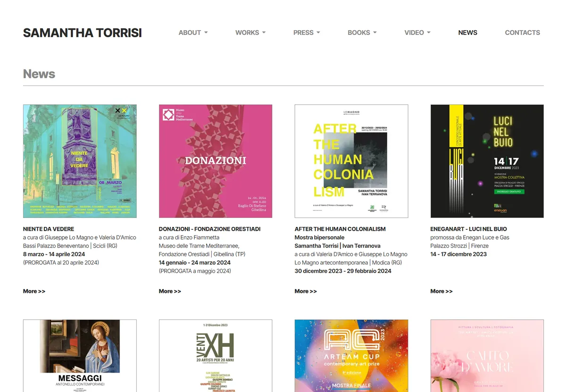Go to the NEWS page in navigation
This screenshot has height=392, width=566.
coord(468,33)
